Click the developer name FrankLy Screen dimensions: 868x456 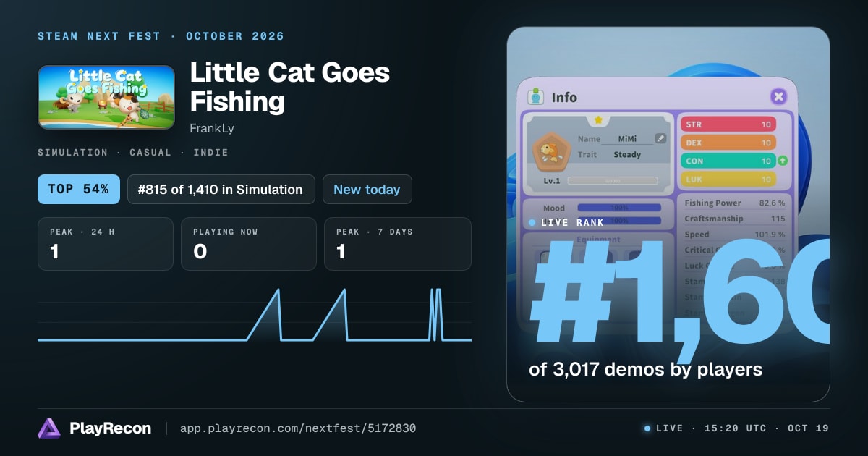click(x=212, y=128)
